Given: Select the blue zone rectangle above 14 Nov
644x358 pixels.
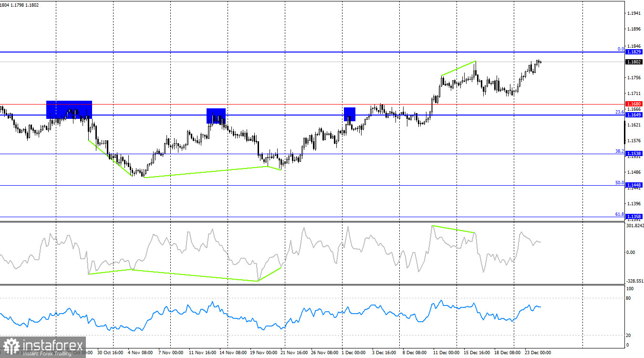Looking at the screenshot, I should 216,116.
